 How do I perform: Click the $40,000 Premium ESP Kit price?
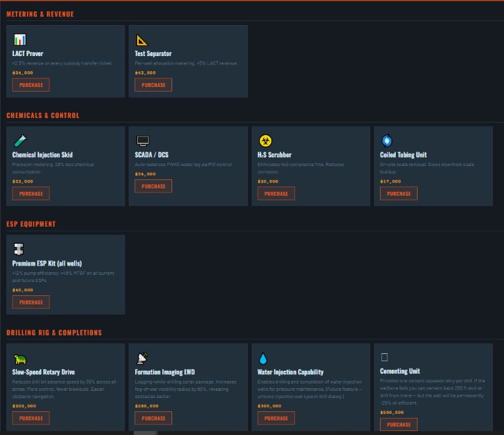click(22, 290)
